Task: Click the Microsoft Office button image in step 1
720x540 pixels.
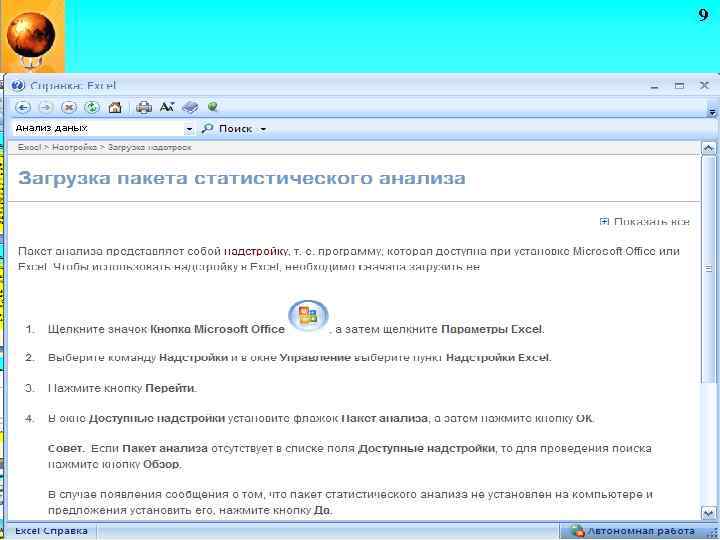Action: click(x=308, y=316)
